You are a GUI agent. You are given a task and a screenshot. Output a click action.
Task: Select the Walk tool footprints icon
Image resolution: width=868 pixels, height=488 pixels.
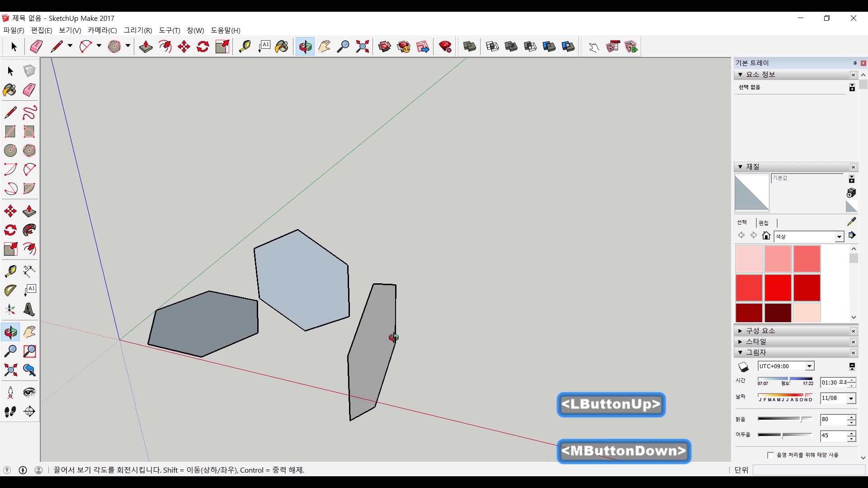point(10,412)
